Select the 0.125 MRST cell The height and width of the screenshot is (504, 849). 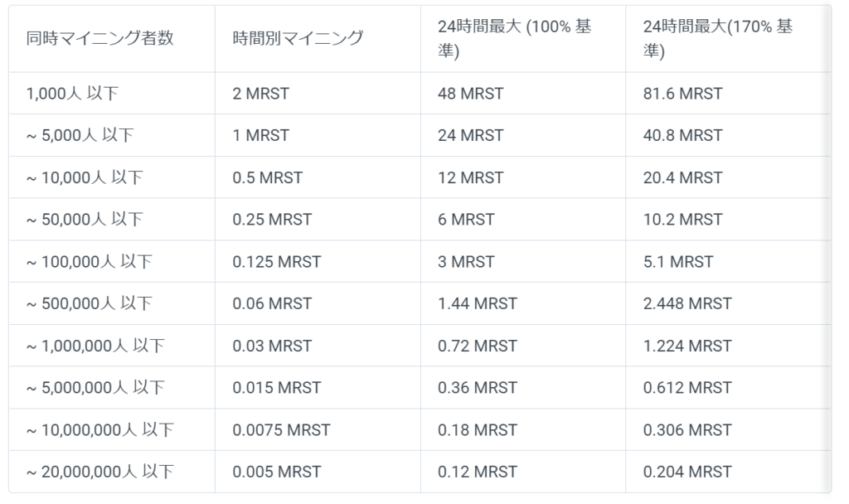(277, 262)
